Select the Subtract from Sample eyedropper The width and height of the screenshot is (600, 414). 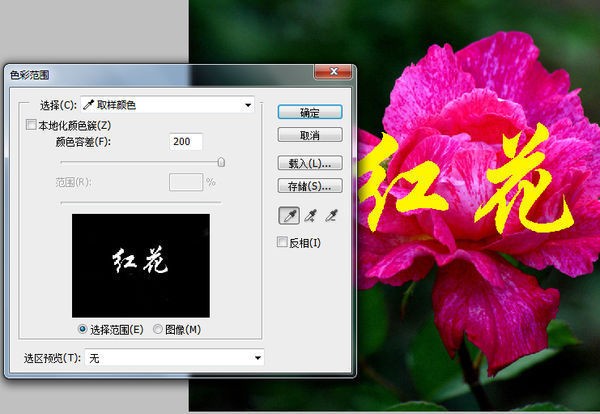pos(332,215)
